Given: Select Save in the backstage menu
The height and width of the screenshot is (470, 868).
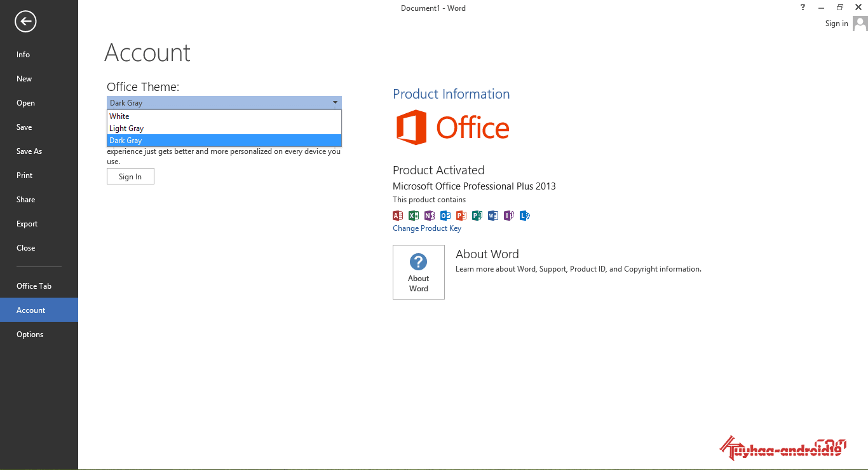Looking at the screenshot, I should [39, 127].
